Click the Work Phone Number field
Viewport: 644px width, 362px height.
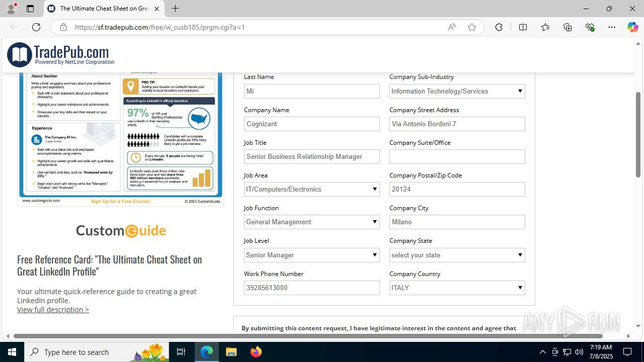[311, 288]
